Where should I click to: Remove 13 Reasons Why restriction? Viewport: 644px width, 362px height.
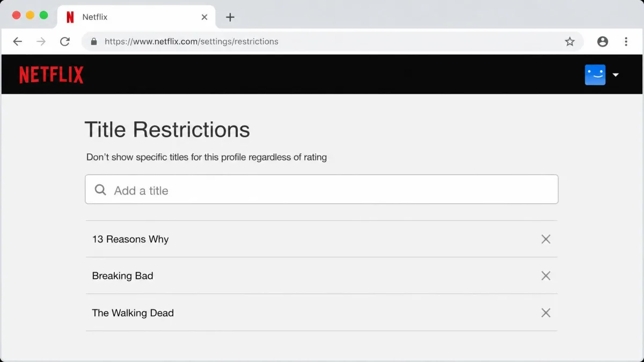click(546, 239)
